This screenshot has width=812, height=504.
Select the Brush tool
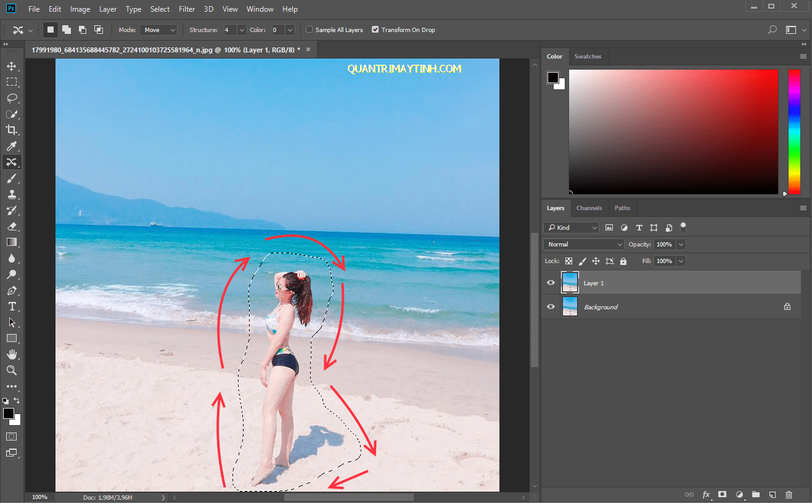[x=12, y=178]
